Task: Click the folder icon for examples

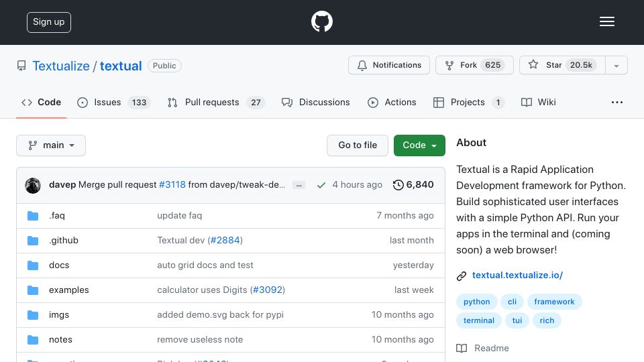Action: click(33, 290)
